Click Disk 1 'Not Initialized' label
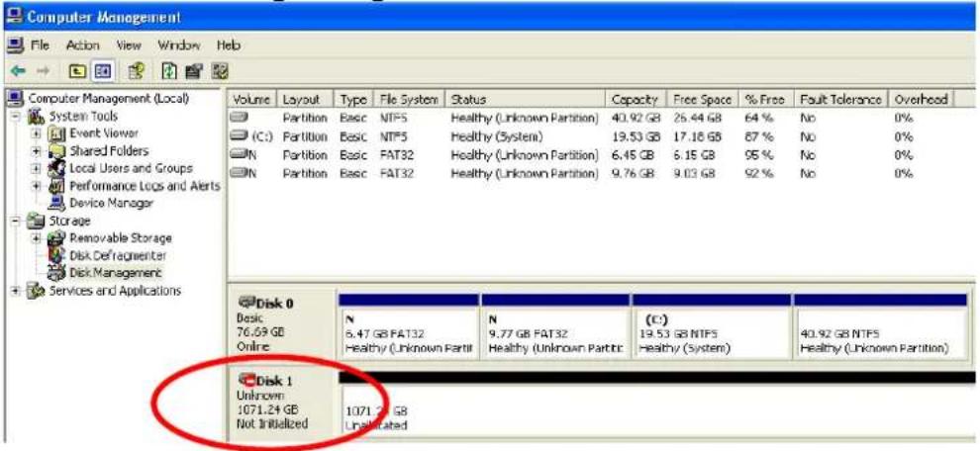Image resolution: width=980 pixels, height=451 pixels. coord(272,423)
